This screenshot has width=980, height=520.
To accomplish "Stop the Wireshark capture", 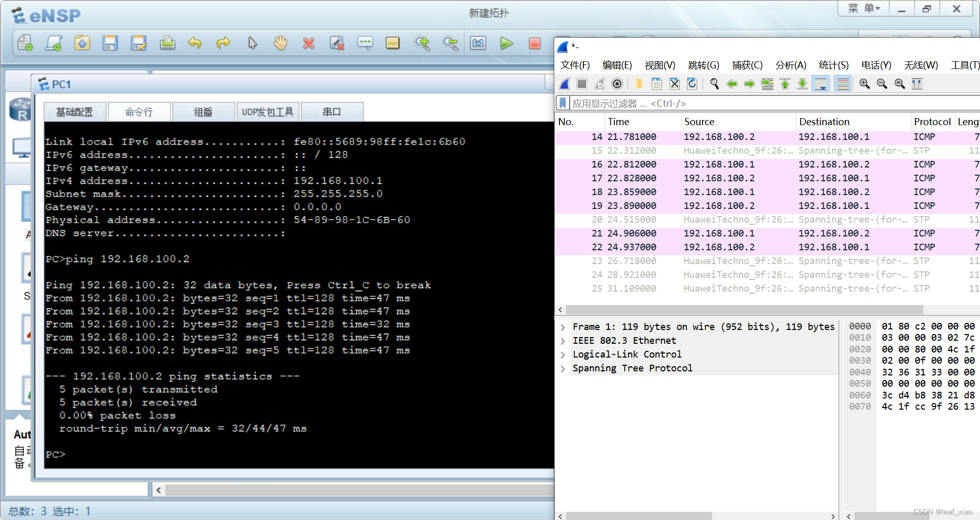I will pyautogui.click(x=582, y=84).
